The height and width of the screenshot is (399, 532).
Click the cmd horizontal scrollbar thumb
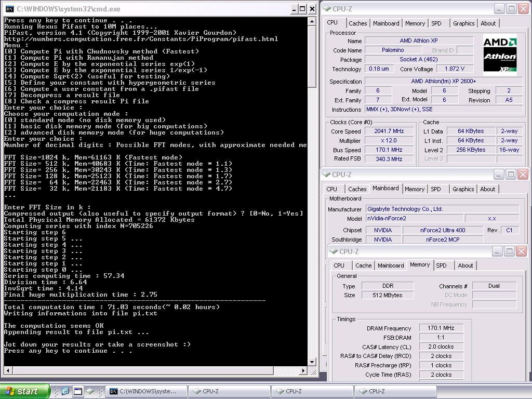[142, 370]
